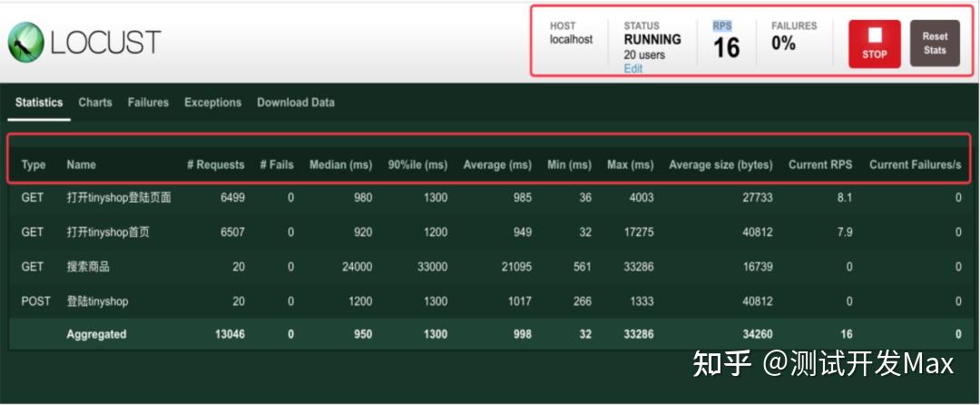Switch to the Charts tab

(95, 103)
